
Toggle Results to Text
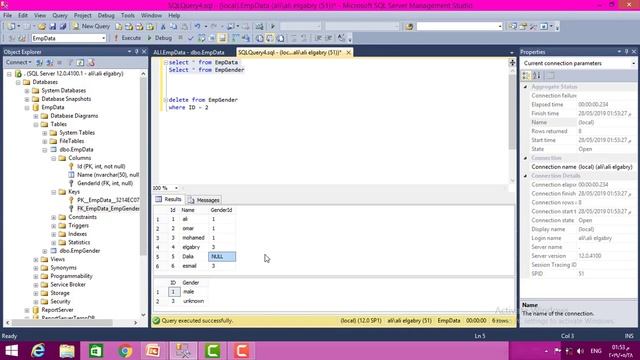260,38
